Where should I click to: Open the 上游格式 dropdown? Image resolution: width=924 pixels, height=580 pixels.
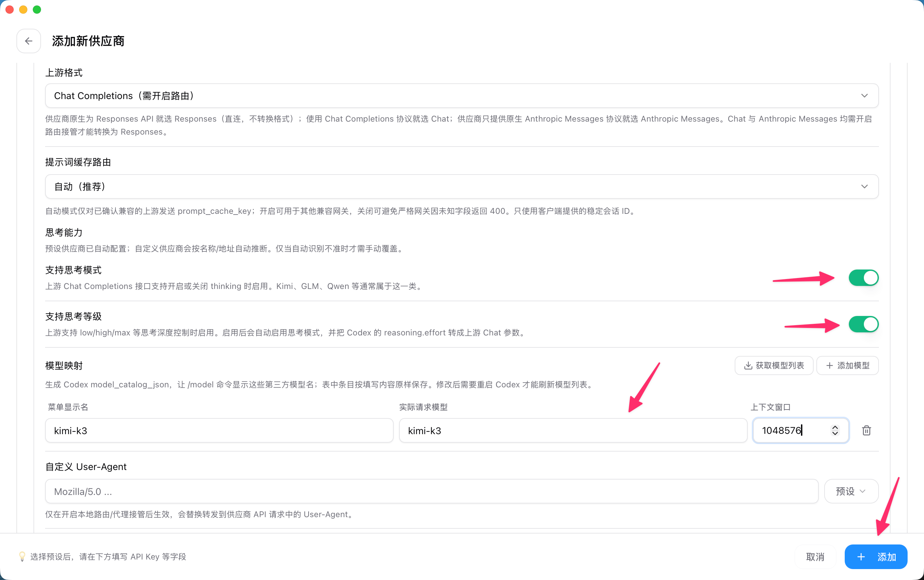click(x=462, y=96)
